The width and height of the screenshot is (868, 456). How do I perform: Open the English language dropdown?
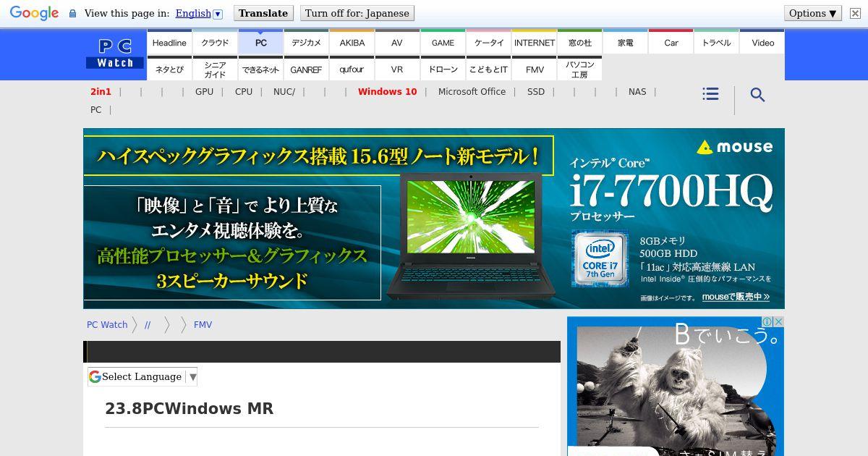(x=199, y=13)
